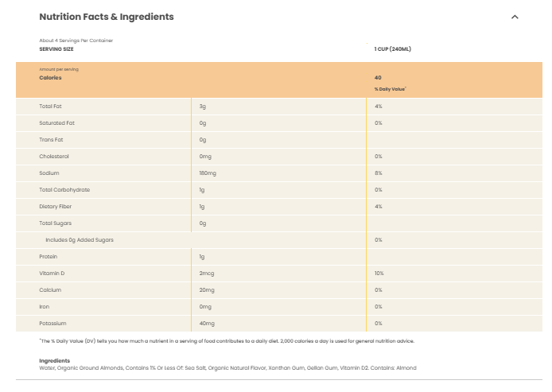This screenshot has height=392, width=552.
Task: Click the Ingredients heading
Action: click(55, 361)
